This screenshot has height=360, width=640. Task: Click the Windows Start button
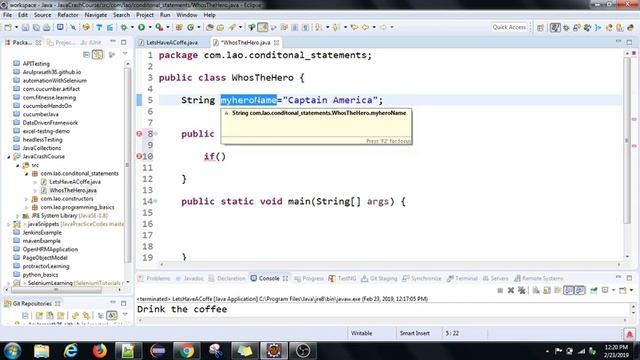tap(12, 351)
